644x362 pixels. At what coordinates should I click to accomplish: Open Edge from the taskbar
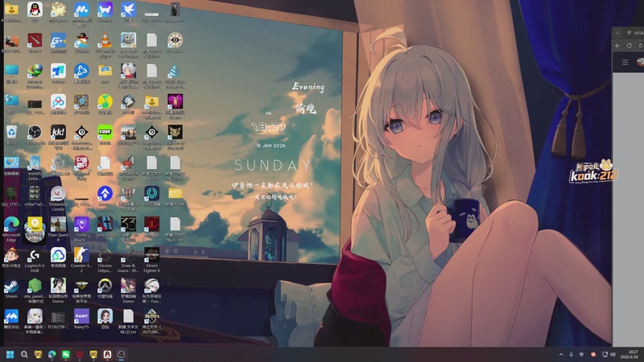[x=52, y=354]
